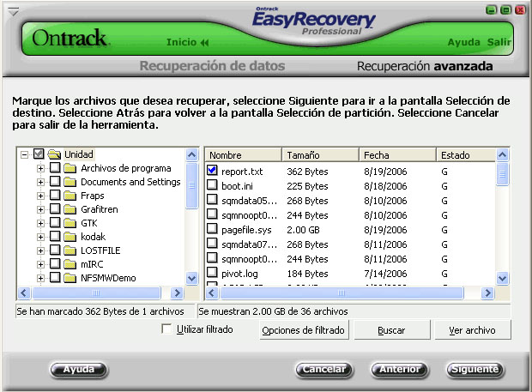Click the Ver archivo button
The height and width of the screenshot is (392, 532).
click(472, 330)
